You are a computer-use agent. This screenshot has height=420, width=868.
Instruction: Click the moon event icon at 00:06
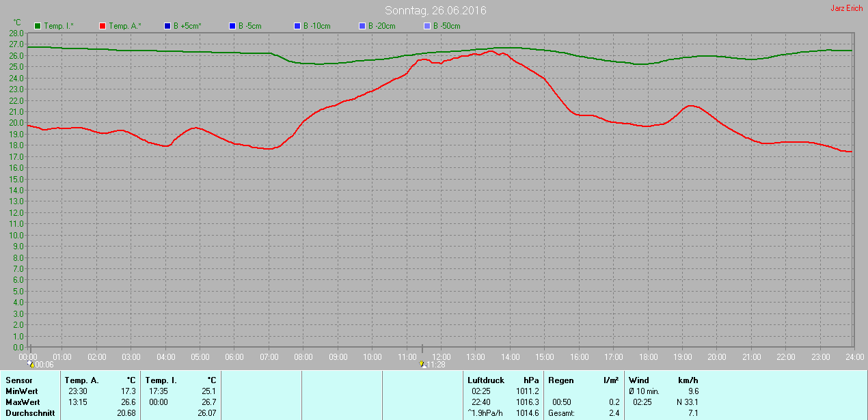tap(31, 365)
